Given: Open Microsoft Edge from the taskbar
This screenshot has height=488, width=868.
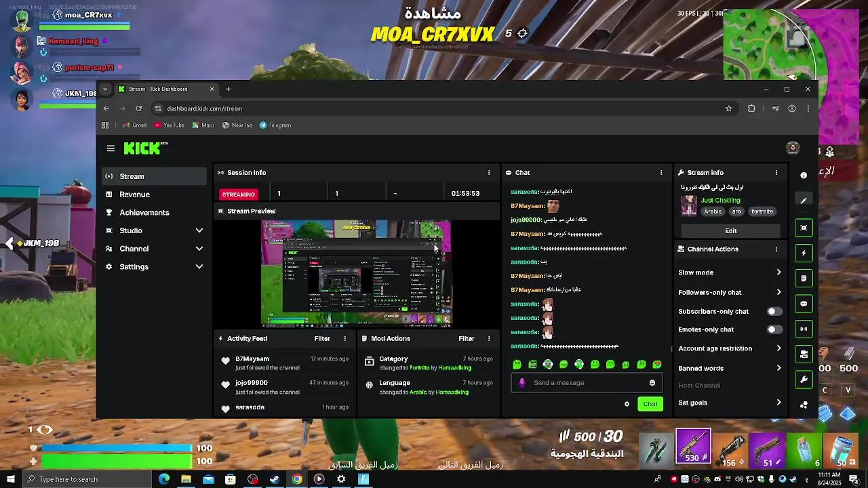Looking at the screenshot, I should 163,479.
